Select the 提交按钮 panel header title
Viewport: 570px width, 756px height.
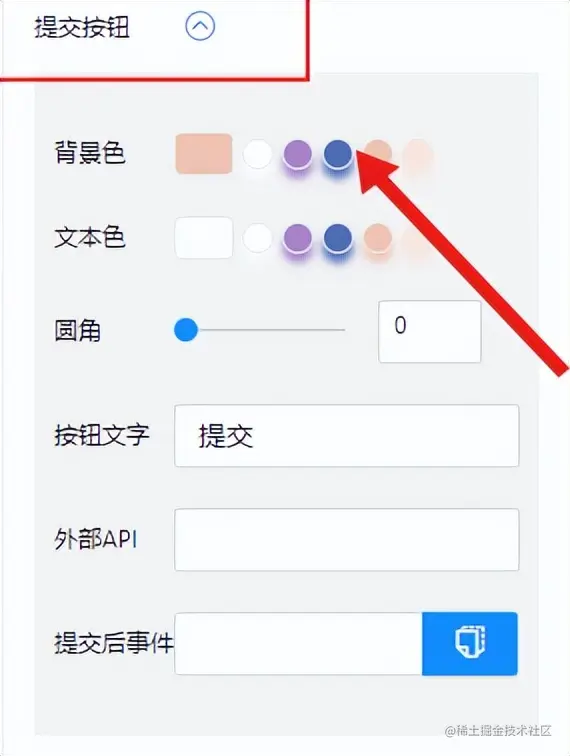[x=82, y=27]
